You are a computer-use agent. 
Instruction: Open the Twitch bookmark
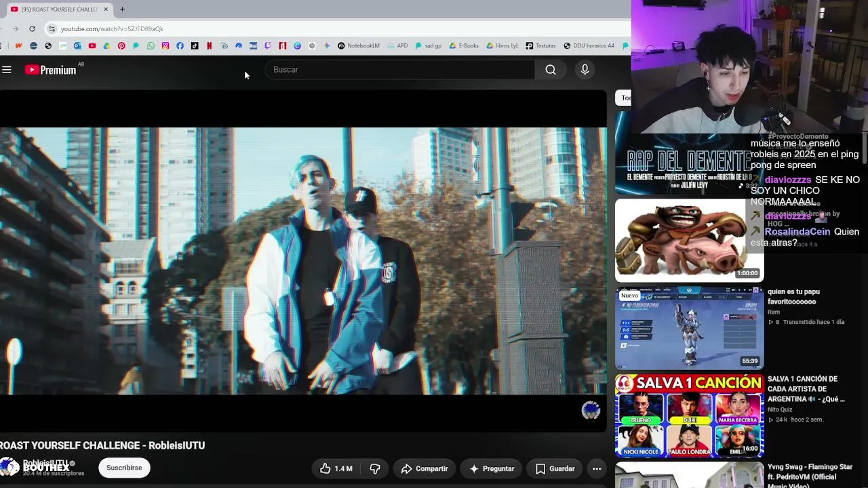pos(268,46)
